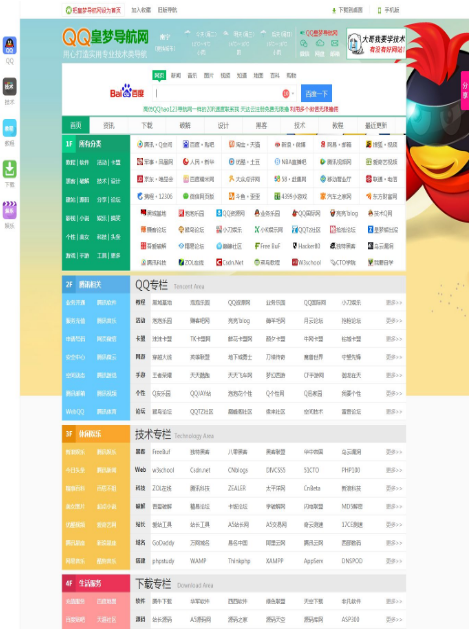This screenshot has width=471, height=629.
Task: Click the Baidu logo beside search box
Action: (x=127, y=91)
